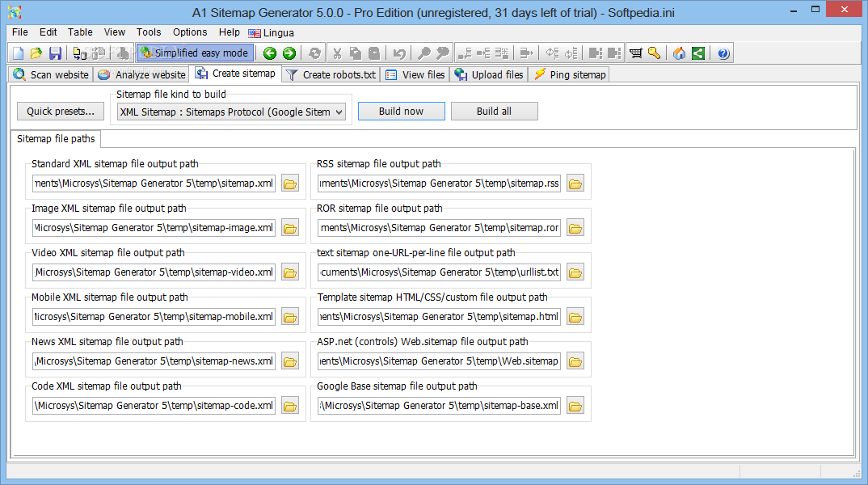Click the Standard XML sitemap.xml path field
The height and width of the screenshot is (485, 868).
[154, 183]
